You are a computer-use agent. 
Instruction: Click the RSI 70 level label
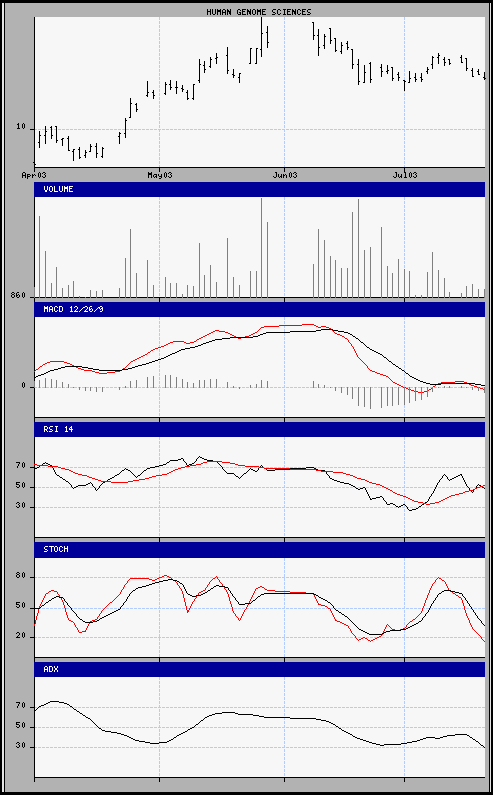(21, 465)
